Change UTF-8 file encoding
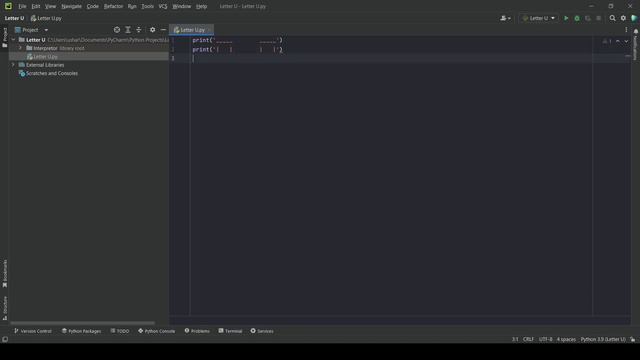 (546, 339)
